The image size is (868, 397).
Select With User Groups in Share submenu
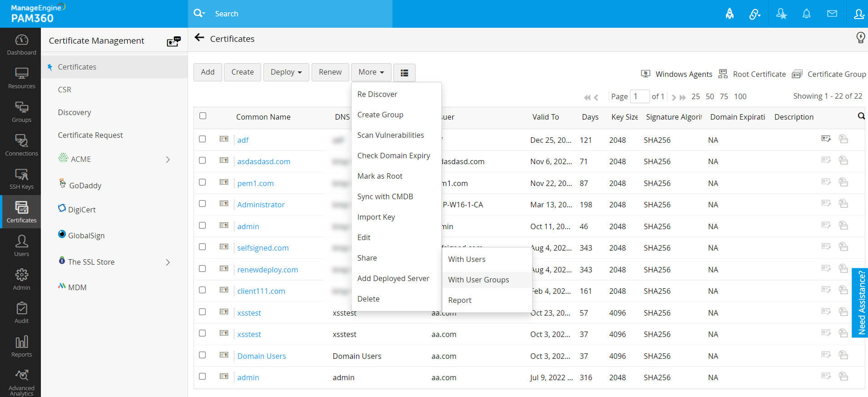coord(487,280)
